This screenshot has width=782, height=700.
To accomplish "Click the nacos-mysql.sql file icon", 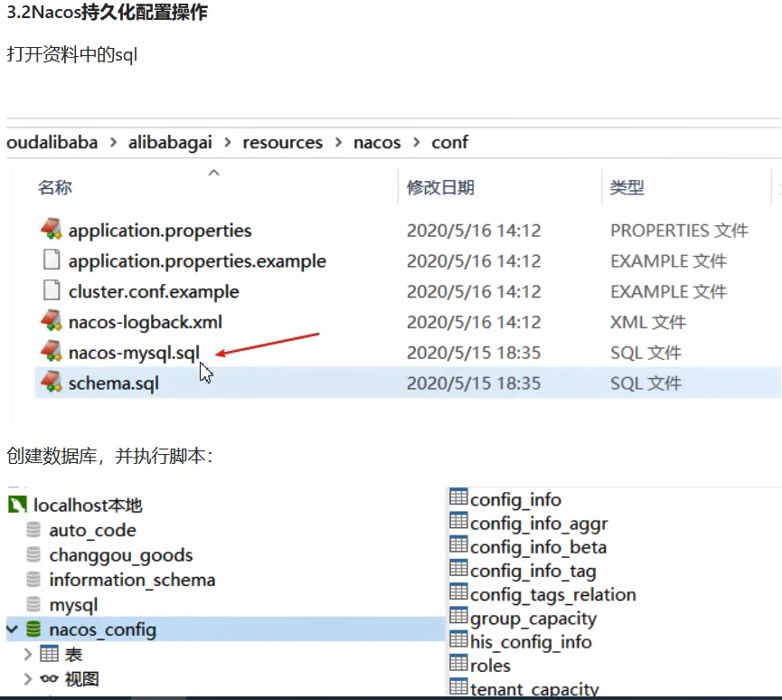I will click(51, 351).
